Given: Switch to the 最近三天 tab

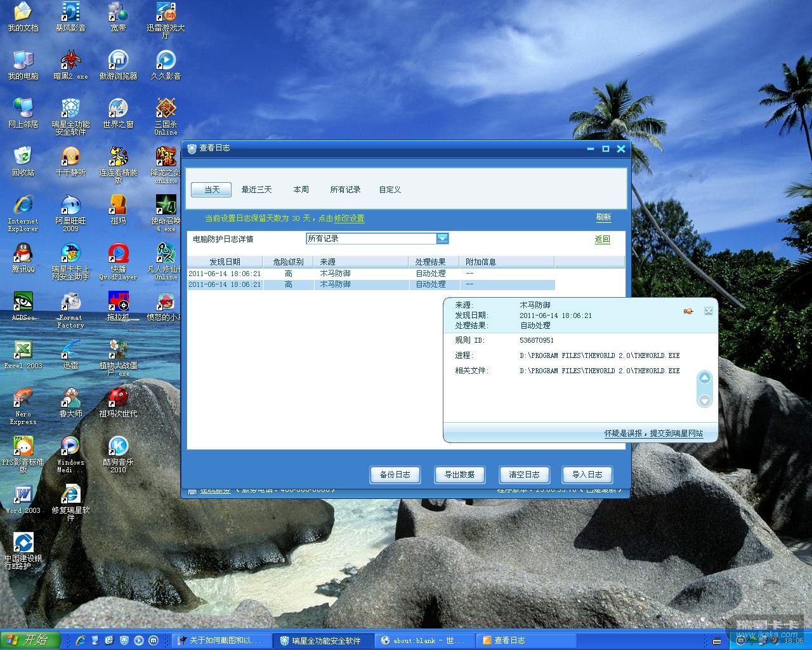Looking at the screenshot, I should pos(256,190).
